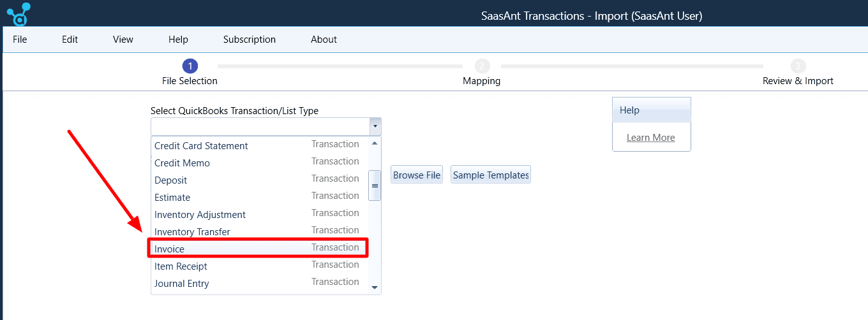Select step 1 File Selection circle
Screen dimensions: 868x320
(x=190, y=66)
